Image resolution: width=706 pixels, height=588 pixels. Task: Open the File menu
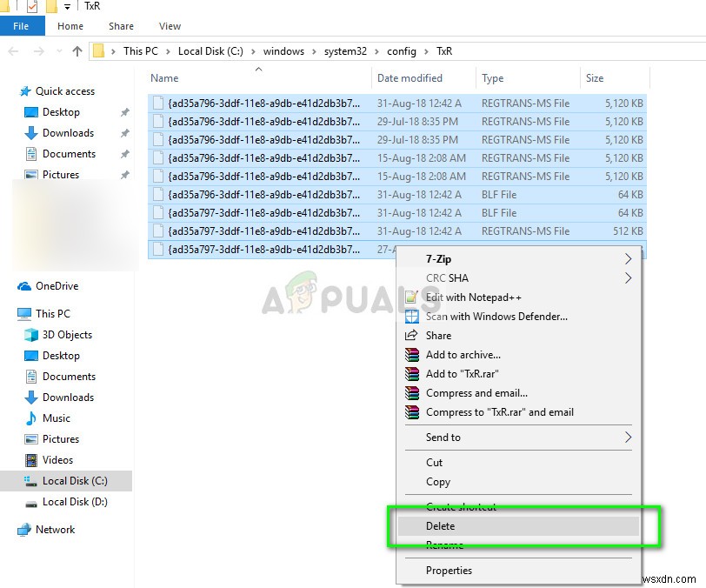click(22, 26)
